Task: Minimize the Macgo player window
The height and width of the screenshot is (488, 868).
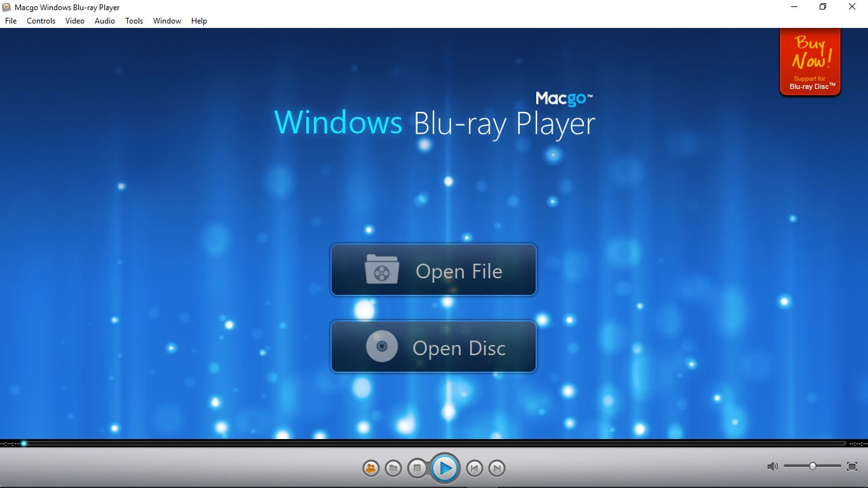Action: point(794,7)
